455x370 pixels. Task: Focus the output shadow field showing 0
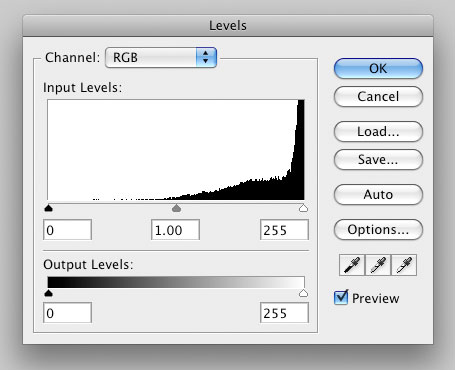(67, 313)
